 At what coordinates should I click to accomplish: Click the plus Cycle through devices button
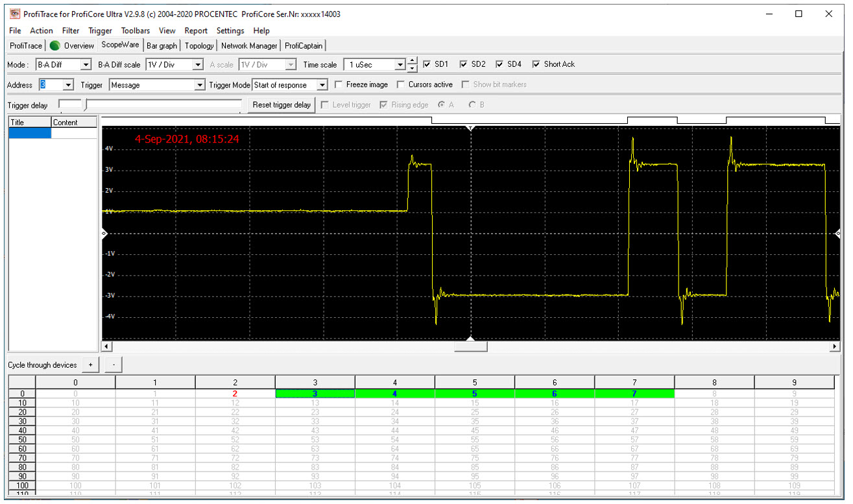[x=90, y=365]
